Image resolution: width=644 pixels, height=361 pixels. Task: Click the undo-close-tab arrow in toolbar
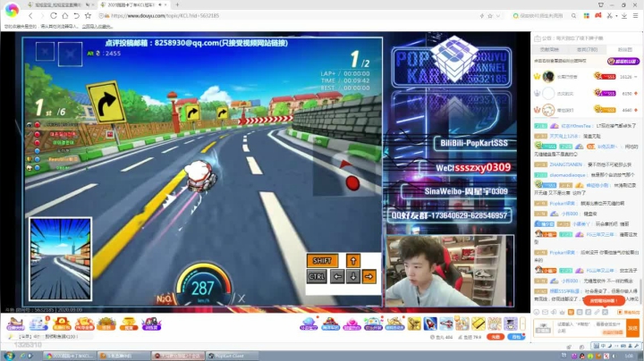(x=76, y=15)
